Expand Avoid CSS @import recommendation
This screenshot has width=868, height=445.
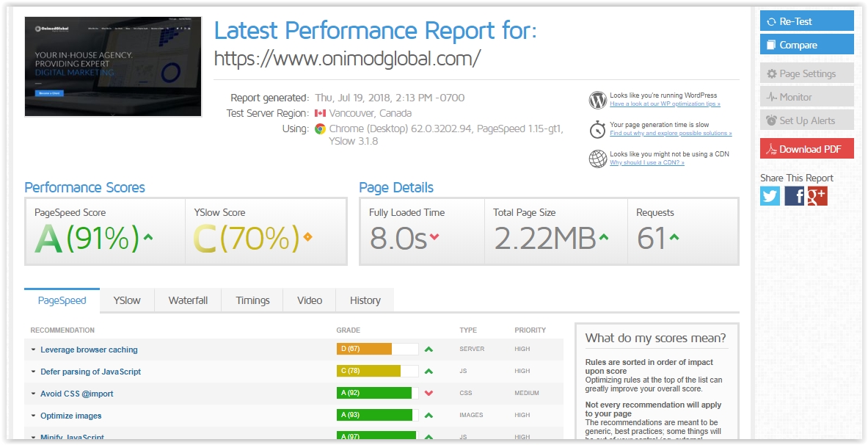point(77,394)
